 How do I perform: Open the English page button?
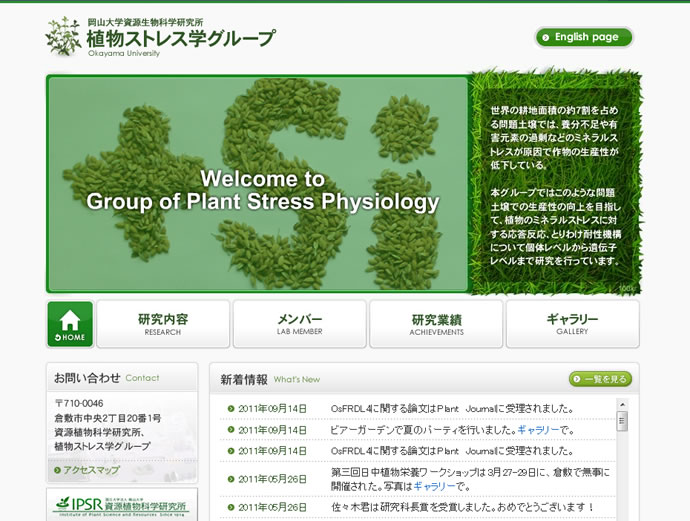click(x=584, y=37)
